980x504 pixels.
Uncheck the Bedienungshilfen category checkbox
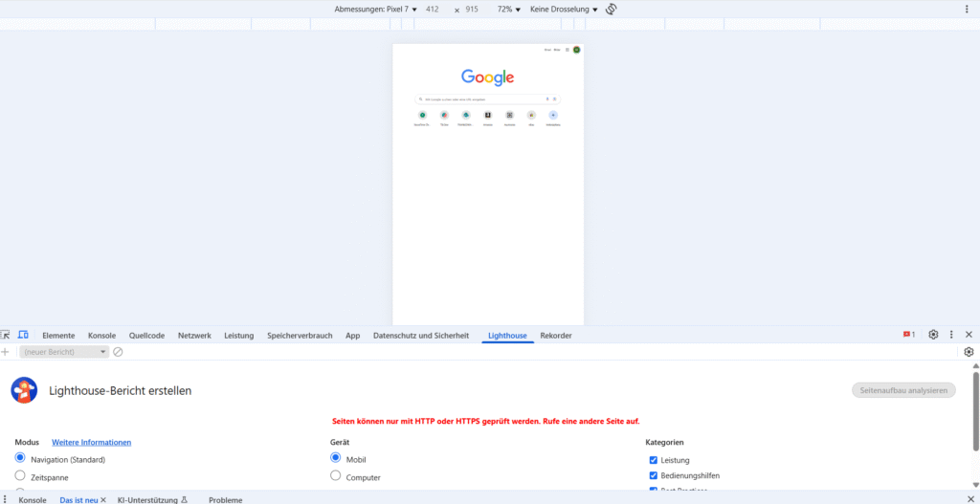653,475
